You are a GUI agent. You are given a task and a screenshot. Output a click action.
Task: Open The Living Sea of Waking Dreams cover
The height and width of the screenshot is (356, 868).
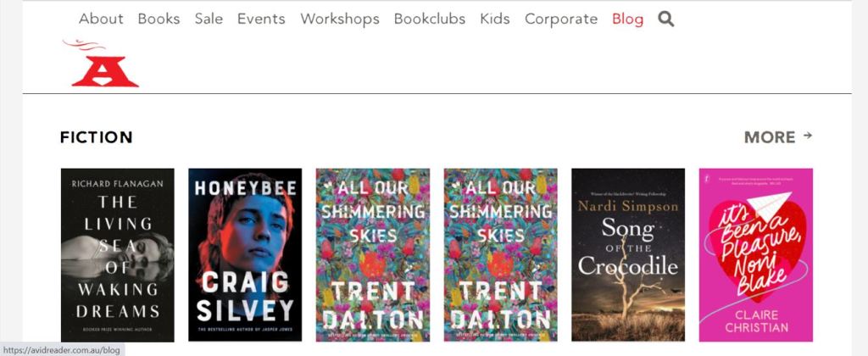(118, 254)
